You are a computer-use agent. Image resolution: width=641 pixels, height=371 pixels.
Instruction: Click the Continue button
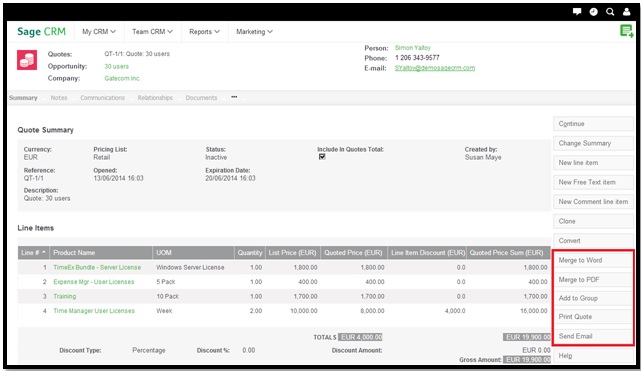593,123
